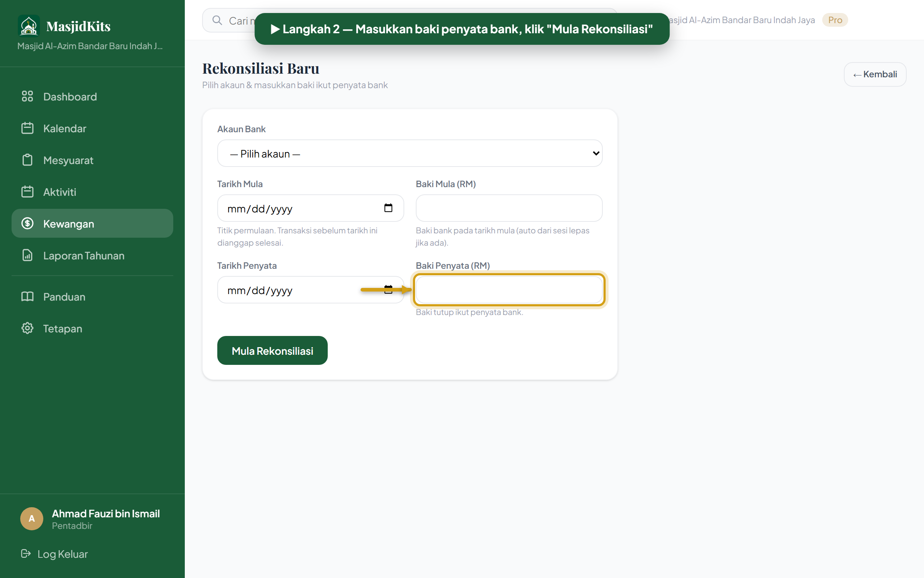
Task: Open the Dashboard menu item
Action: tap(92, 96)
